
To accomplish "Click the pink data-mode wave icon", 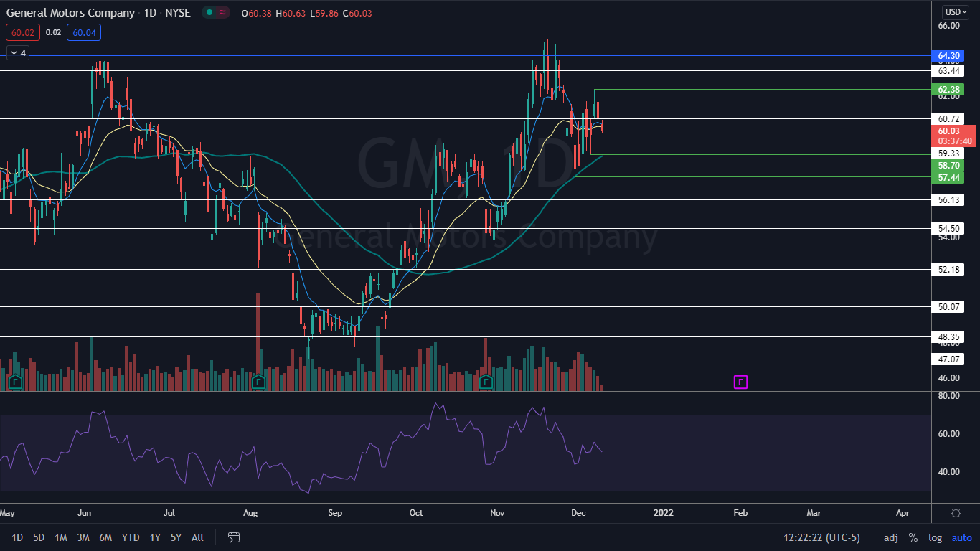I will click(222, 13).
